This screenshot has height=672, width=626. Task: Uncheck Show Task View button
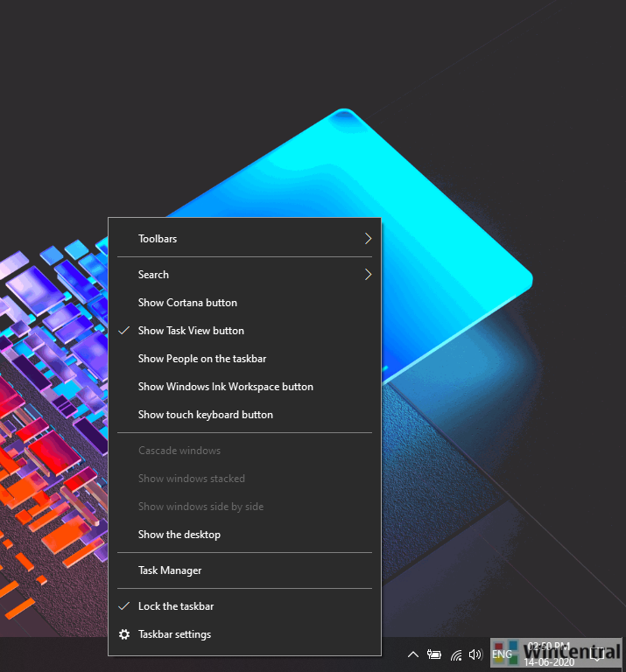click(191, 331)
